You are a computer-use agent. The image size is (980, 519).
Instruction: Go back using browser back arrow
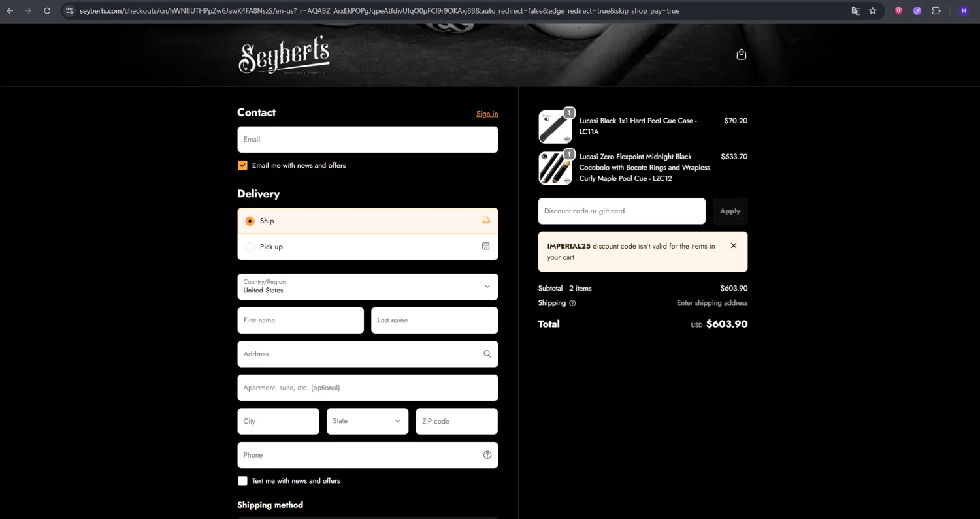pos(10,10)
